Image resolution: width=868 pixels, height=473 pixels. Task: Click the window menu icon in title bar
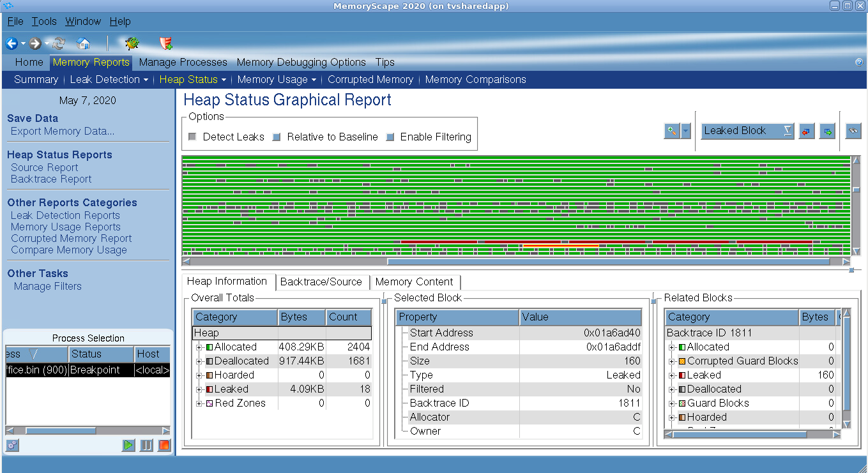tap(8, 6)
